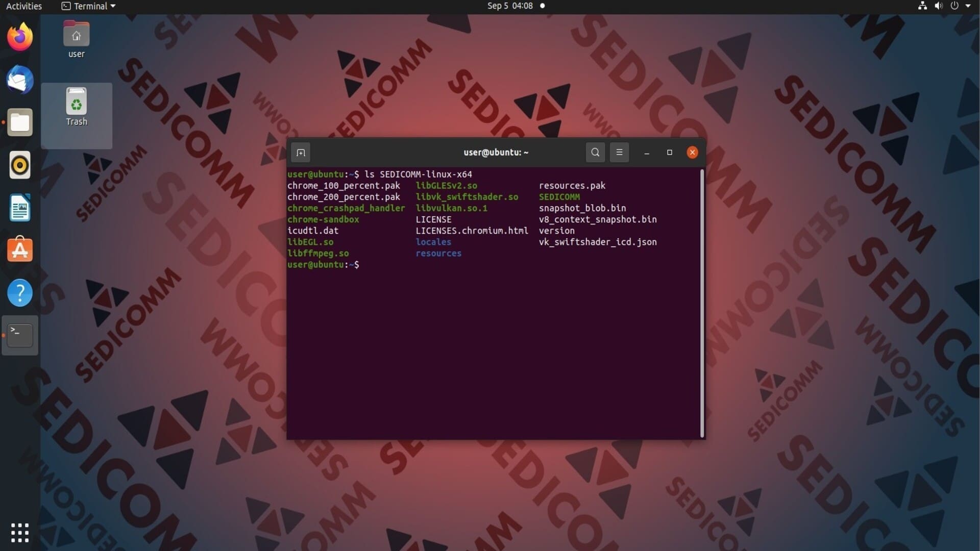This screenshot has height=551, width=980.
Task: Select the Terminal icon in dock
Action: [x=20, y=335]
